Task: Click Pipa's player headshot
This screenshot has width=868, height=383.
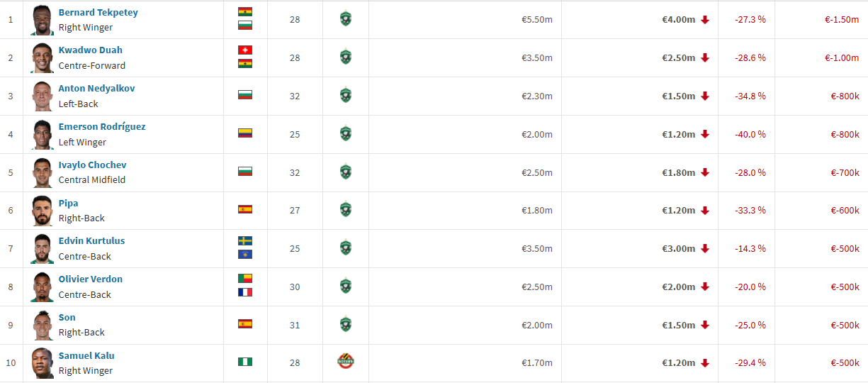Action: (x=43, y=211)
